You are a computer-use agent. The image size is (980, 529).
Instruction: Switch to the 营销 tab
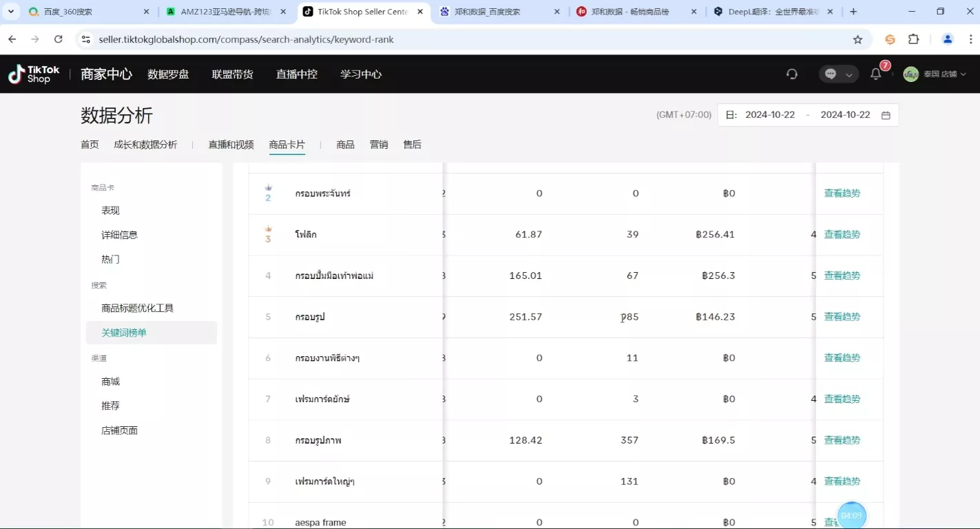[378, 144]
